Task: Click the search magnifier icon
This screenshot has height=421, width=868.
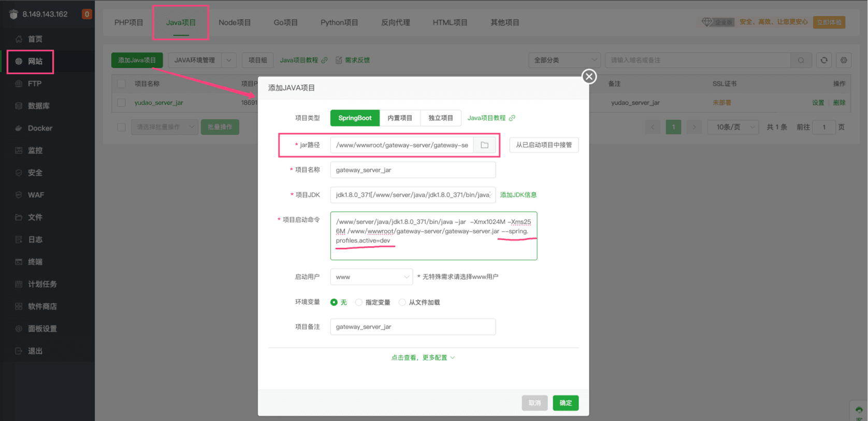Action: coord(801,60)
